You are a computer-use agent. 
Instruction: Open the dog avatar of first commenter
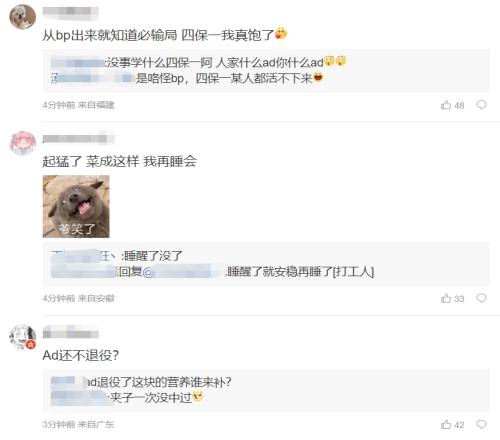[22, 17]
